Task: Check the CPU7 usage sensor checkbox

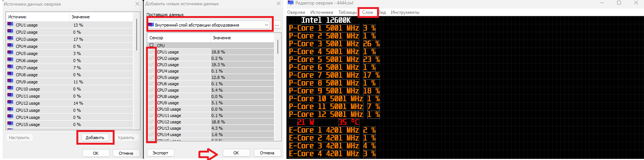Action: [x=152, y=90]
